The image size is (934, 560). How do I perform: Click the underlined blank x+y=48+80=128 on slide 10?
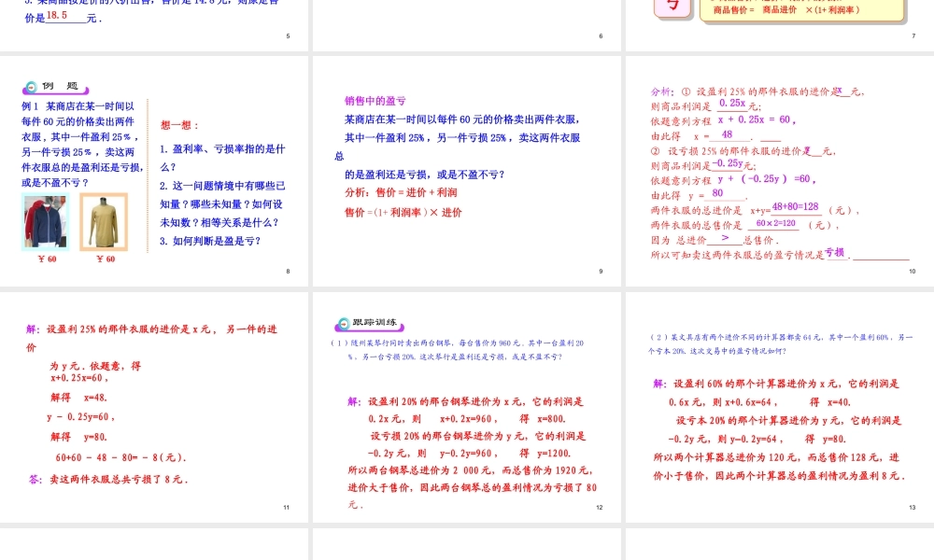click(x=794, y=207)
